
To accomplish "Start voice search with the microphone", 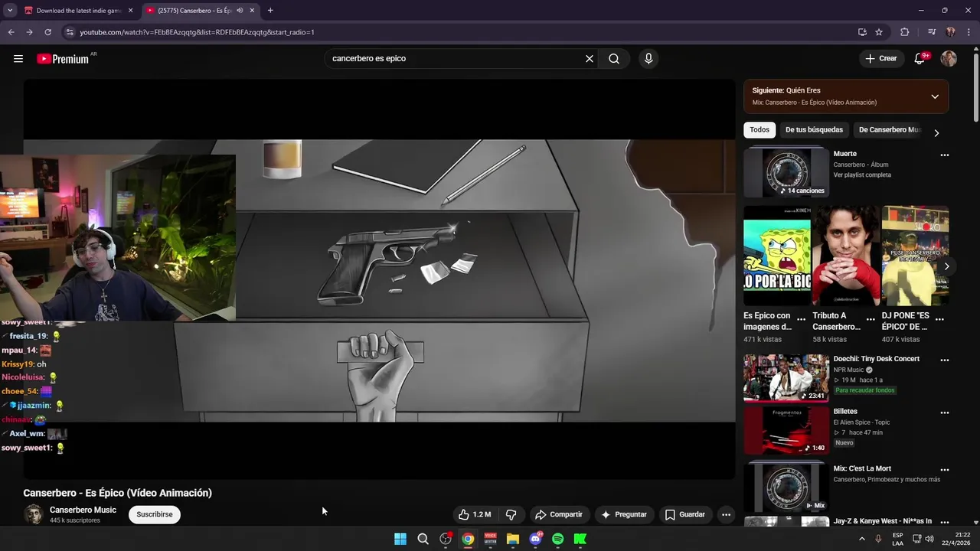I will point(648,59).
